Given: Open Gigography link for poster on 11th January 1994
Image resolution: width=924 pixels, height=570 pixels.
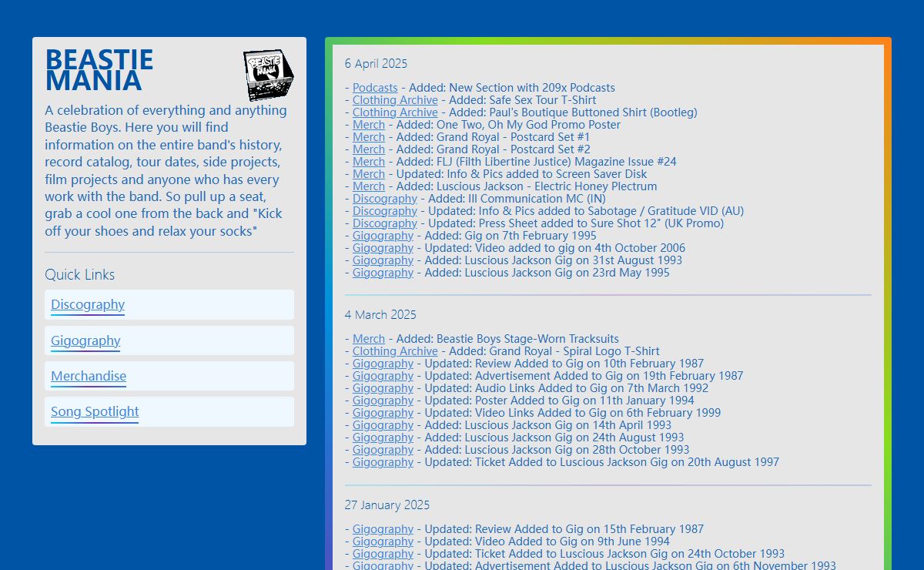Looking at the screenshot, I should point(383,401).
